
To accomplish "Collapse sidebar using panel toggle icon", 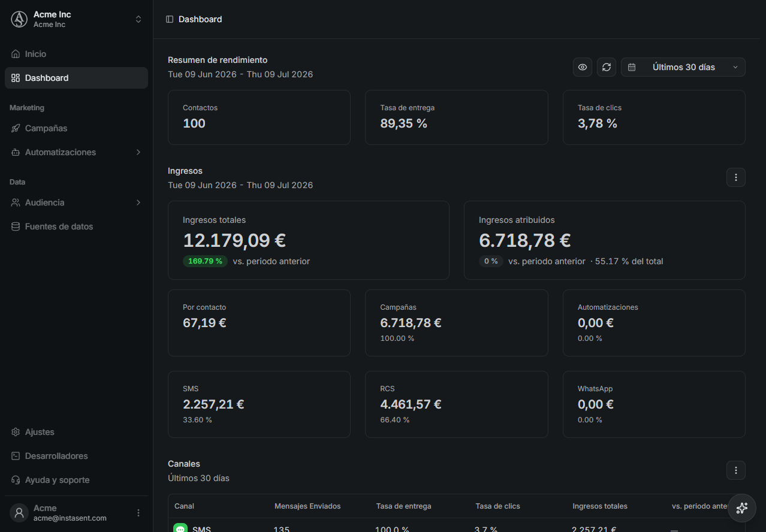I will pos(170,19).
